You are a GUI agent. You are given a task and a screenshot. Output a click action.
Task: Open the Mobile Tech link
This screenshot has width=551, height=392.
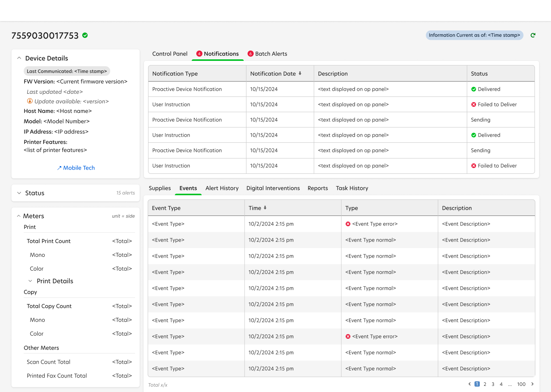point(79,168)
